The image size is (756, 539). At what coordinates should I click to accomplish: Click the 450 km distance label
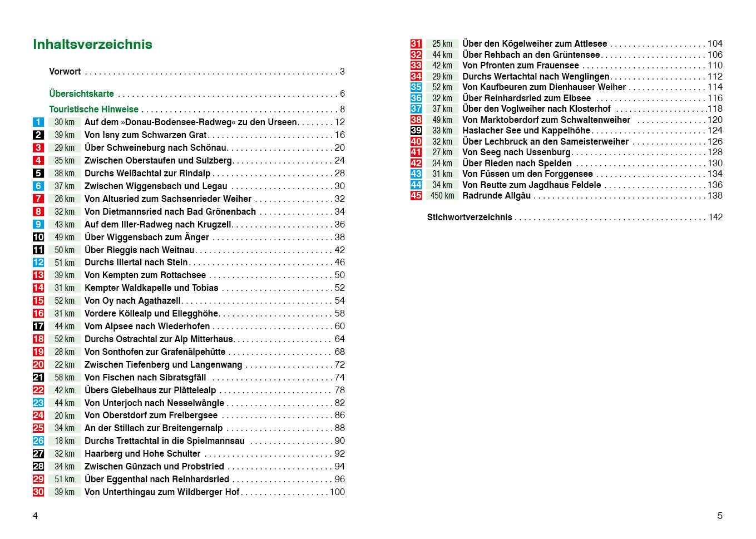coord(442,196)
